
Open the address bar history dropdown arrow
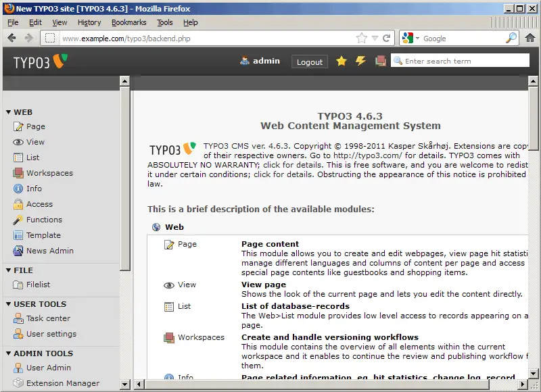(375, 38)
